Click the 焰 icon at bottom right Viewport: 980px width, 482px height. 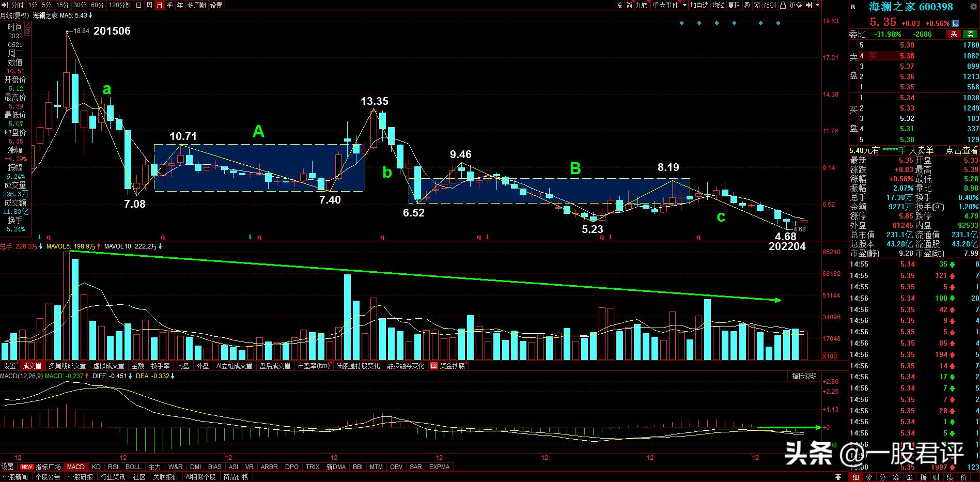click(x=910, y=477)
